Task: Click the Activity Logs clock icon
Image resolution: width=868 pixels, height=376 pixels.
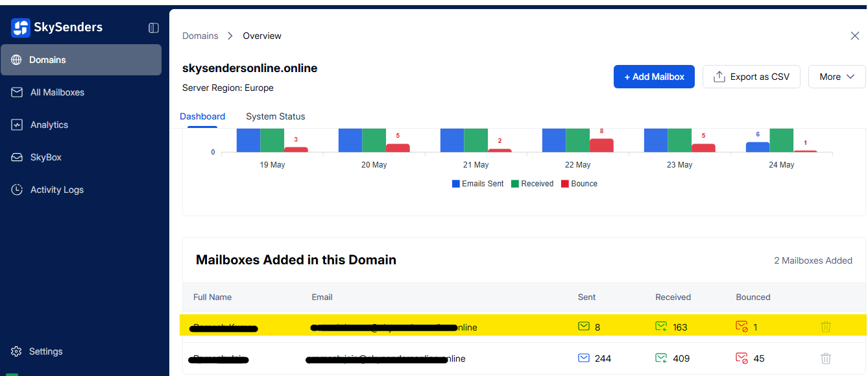Action: click(x=17, y=190)
